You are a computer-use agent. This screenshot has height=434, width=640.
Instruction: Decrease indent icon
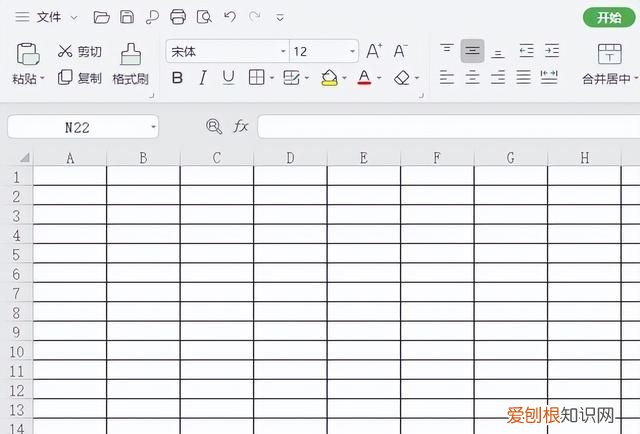point(527,51)
